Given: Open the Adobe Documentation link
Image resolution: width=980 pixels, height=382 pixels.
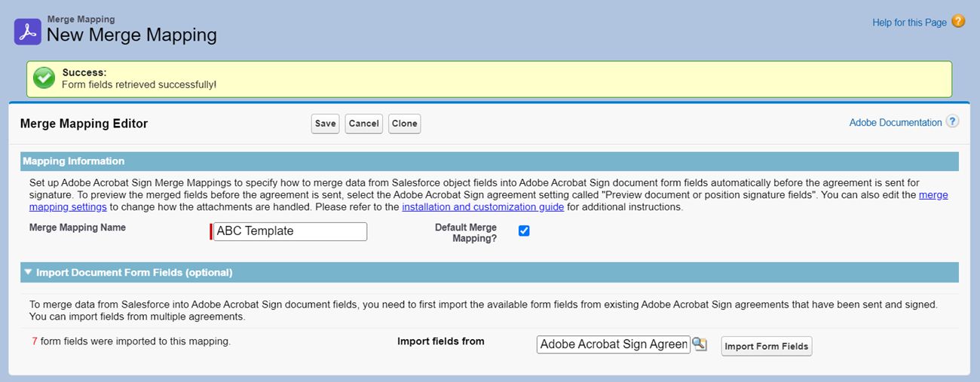Looking at the screenshot, I should pos(896,122).
